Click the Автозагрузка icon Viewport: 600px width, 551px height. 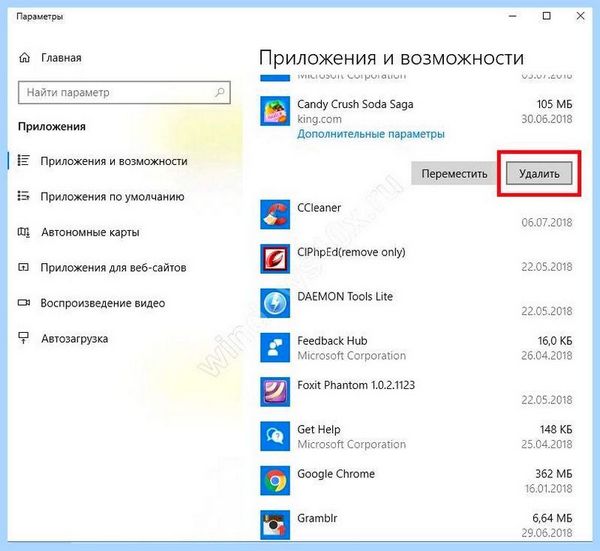pyautogui.click(x=23, y=338)
